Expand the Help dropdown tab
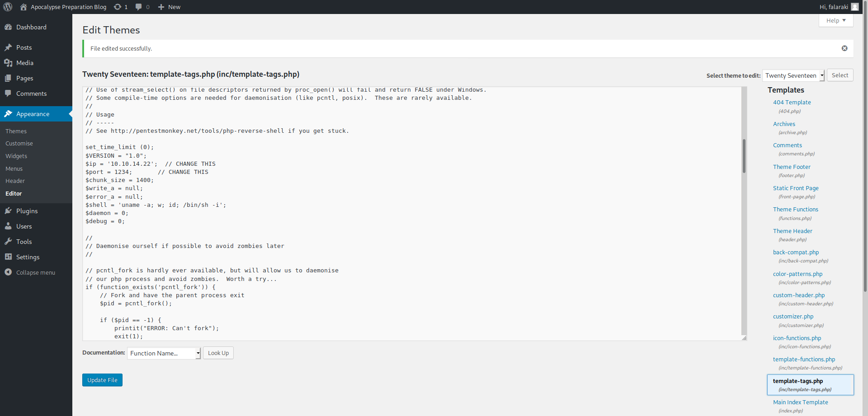 pos(836,20)
